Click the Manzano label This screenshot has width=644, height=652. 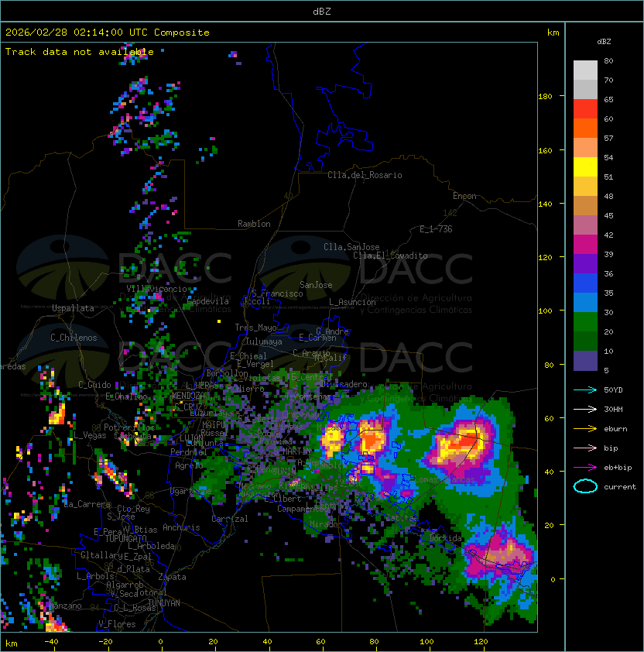65,606
